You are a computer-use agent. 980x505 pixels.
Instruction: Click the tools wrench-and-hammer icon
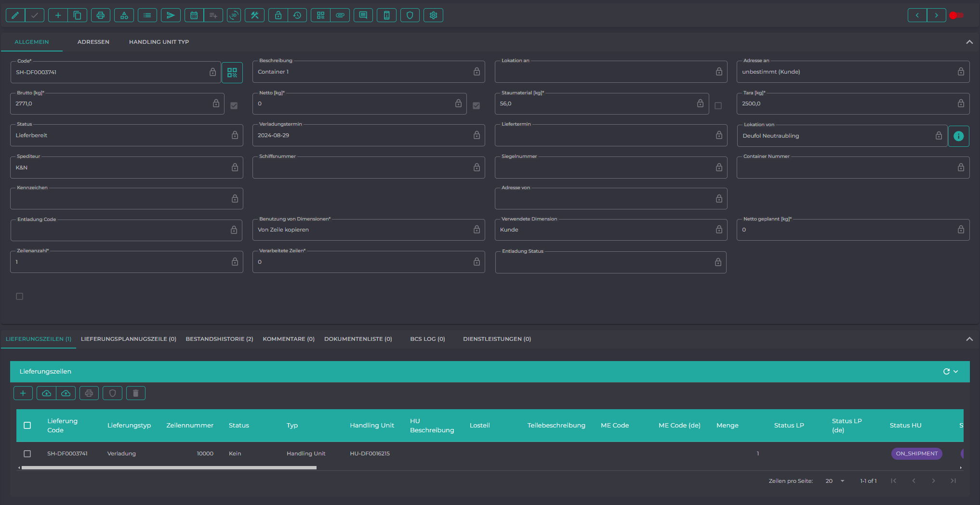pos(255,15)
